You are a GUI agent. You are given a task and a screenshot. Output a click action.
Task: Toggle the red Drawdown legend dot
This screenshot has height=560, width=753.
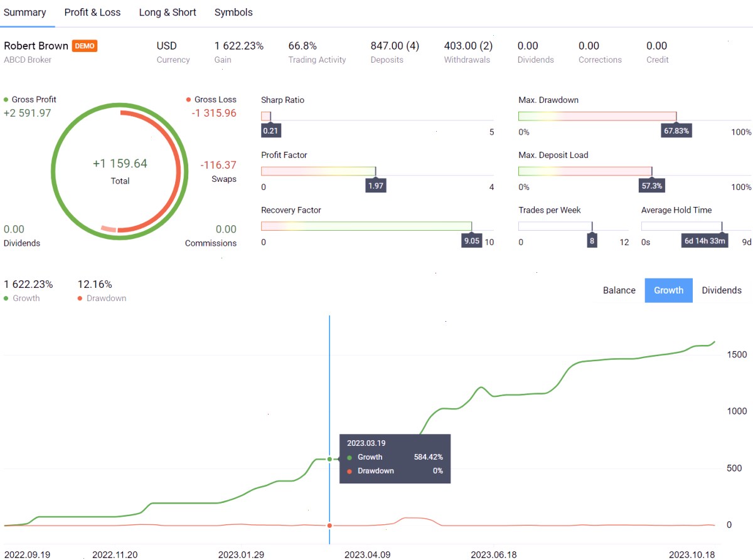80,298
